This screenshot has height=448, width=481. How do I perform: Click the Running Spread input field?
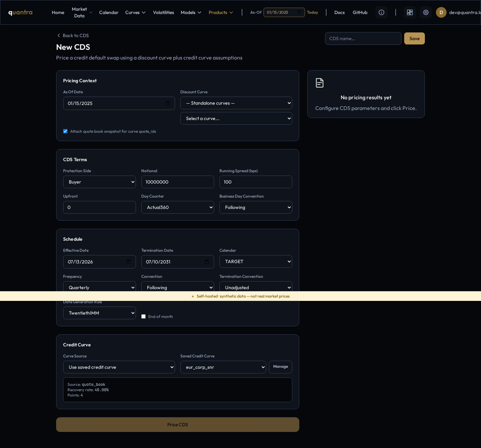point(256,182)
